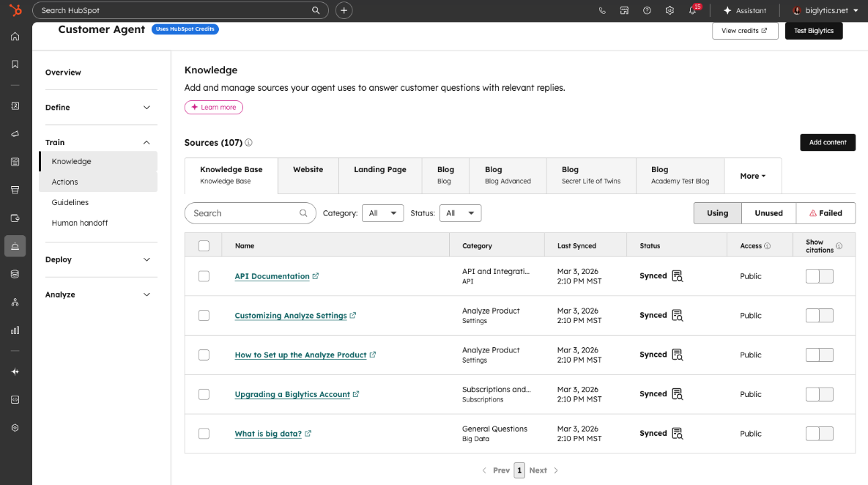Image resolution: width=868 pixels, height=485 pixels.
Task: Click the Add content button
Action: coord(828,142)
